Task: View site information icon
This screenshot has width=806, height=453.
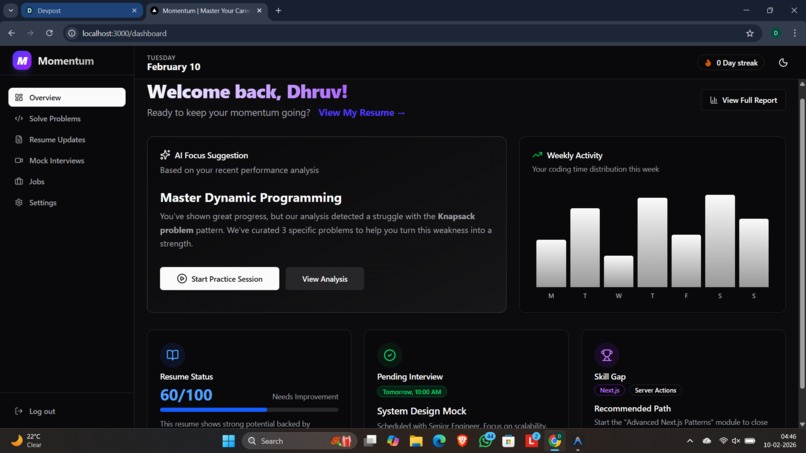Action: pyautogui.click(x=72, y=33)
